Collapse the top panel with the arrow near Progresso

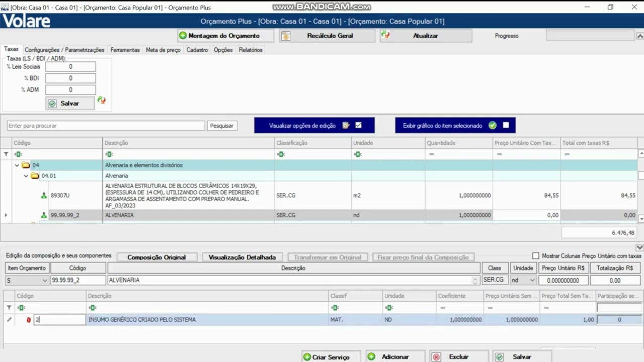point(639,36)
